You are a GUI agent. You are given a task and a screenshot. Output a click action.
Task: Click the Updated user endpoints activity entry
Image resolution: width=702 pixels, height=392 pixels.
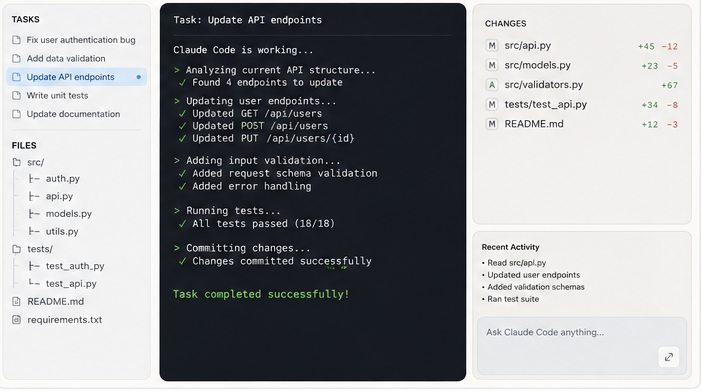point(531,275)
